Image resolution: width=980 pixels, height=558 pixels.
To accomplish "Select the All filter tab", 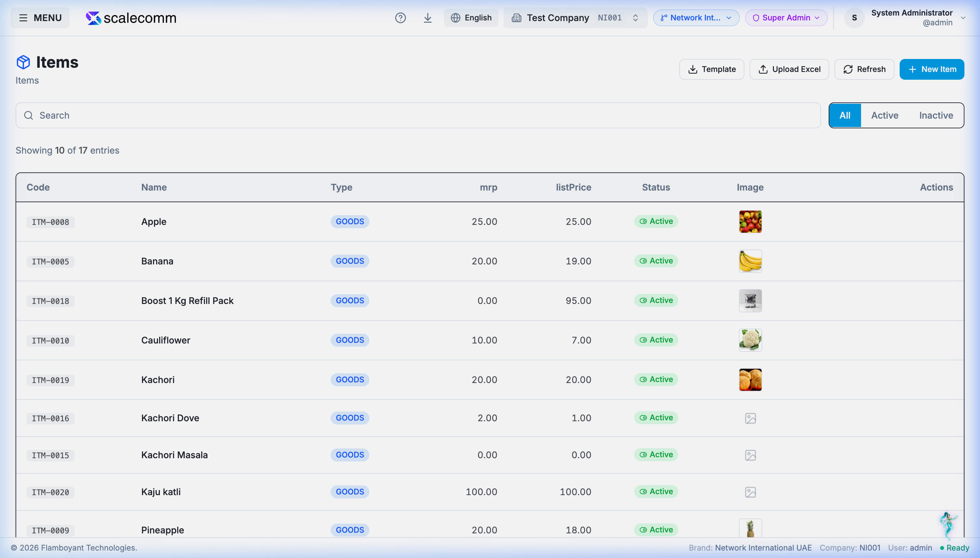I will pyautogui.click(x=845, y=115).
